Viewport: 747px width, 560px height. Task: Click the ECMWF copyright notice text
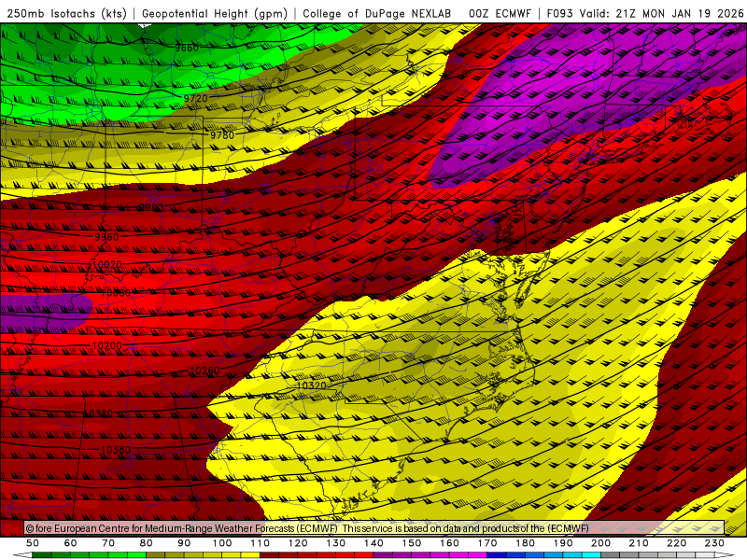point(307,528)
